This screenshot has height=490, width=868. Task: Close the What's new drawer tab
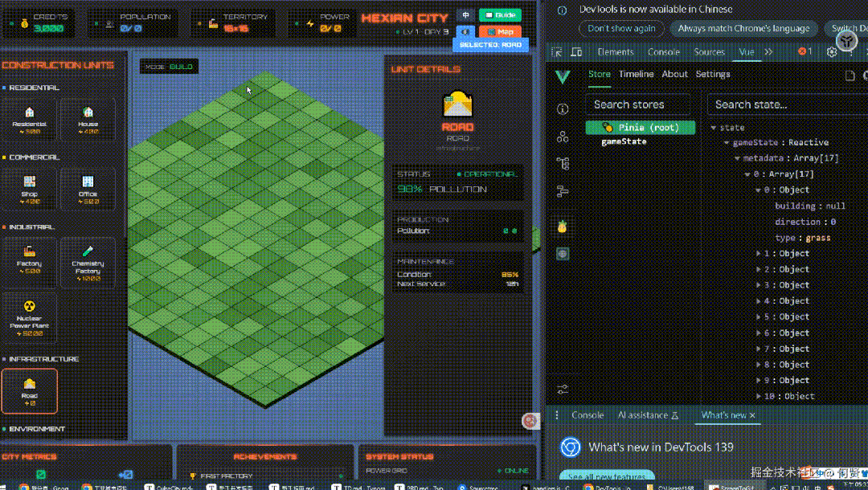pos(752,415)
